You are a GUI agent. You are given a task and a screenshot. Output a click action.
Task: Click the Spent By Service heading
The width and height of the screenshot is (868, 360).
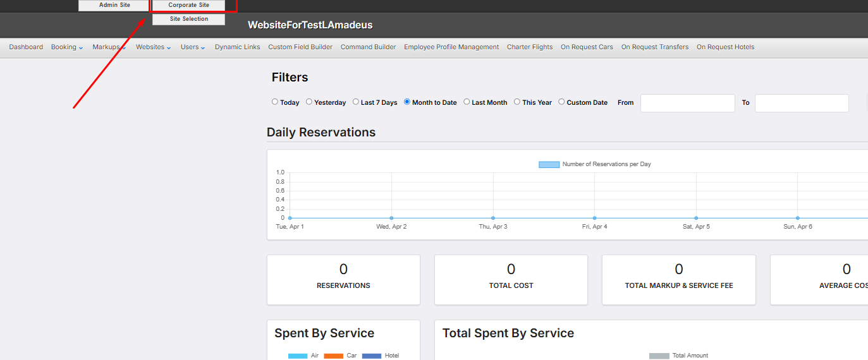(324, 333)
